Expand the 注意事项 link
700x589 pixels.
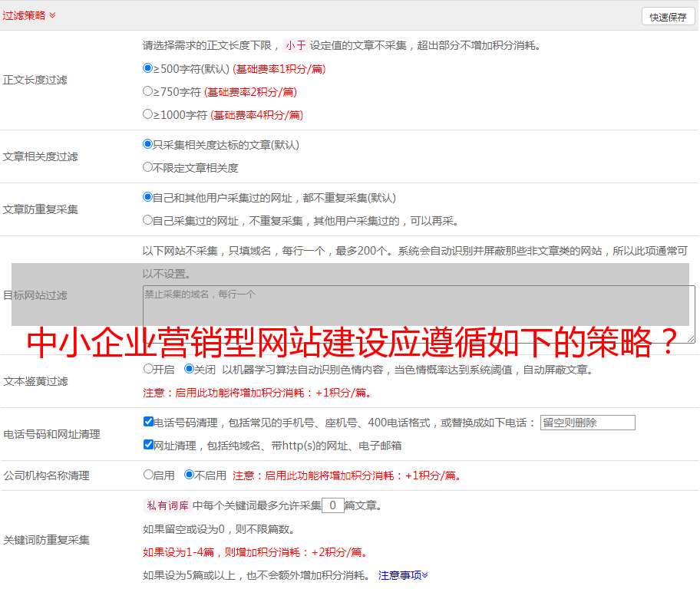(403, 576)
